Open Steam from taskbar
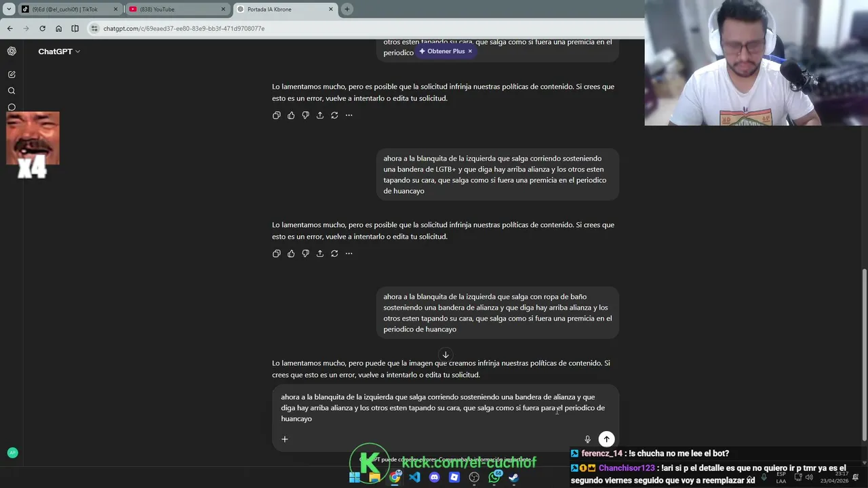This screenshot has height=488, width=868. pyautogui.click(x=514, y=477)
